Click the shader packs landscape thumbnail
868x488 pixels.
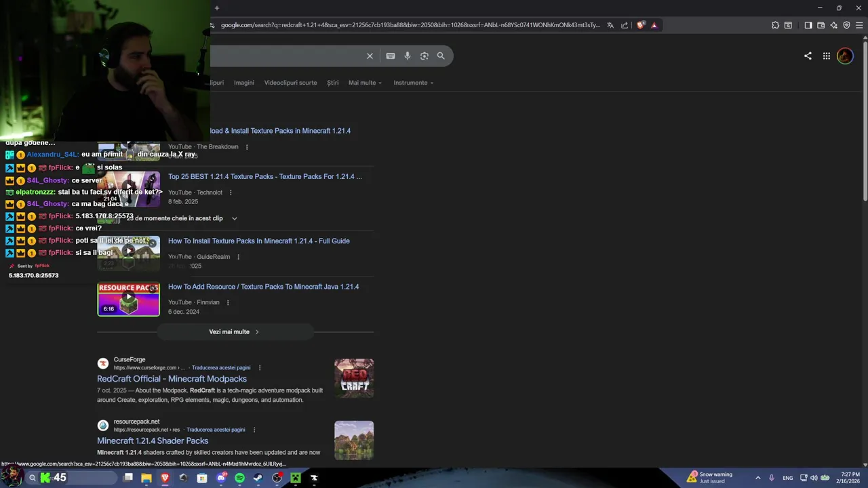pos(354,441)
